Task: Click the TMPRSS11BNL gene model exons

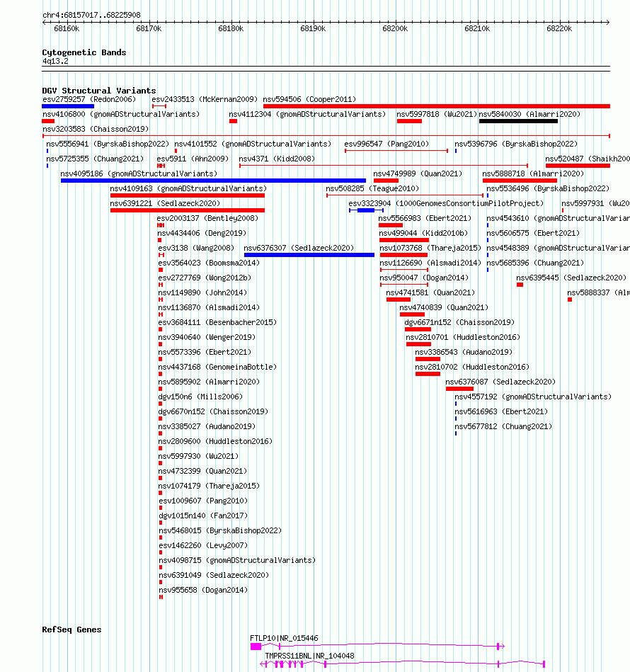Action: (x=403, y=664)
